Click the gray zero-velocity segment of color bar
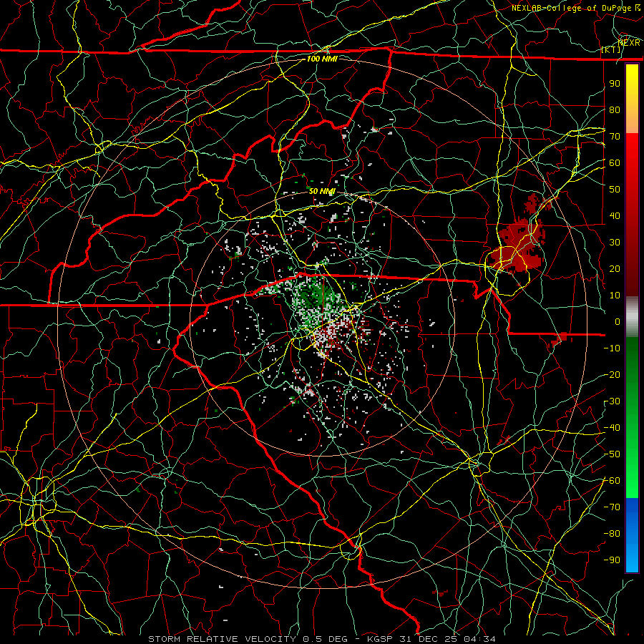Image resolution: width=644 pixels, height=644 pixels. (x=632, y=317)
